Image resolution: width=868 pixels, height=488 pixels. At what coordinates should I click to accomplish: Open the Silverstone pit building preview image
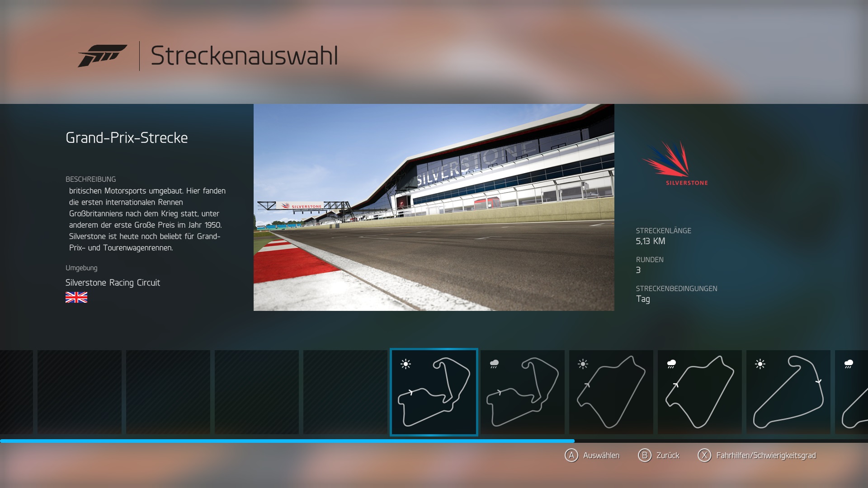434,207
